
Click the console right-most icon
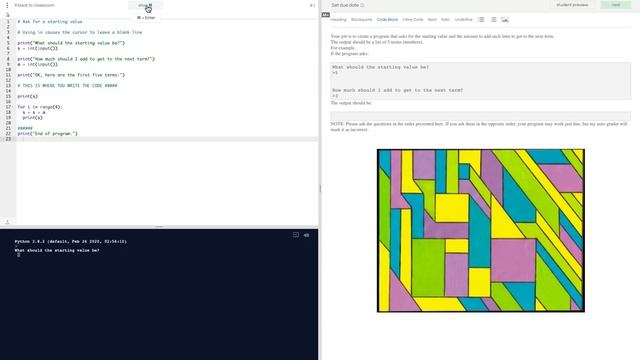click(x=307, y=235)
